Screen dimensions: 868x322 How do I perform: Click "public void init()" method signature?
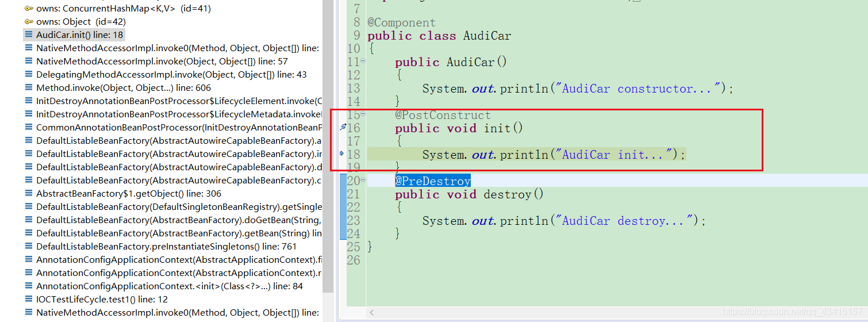[x=459, y=128]
